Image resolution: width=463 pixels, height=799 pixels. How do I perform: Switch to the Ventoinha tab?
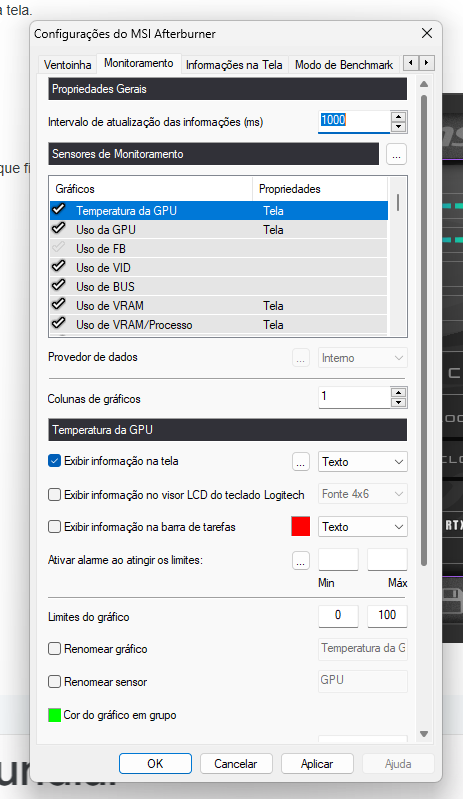(67, 65)
